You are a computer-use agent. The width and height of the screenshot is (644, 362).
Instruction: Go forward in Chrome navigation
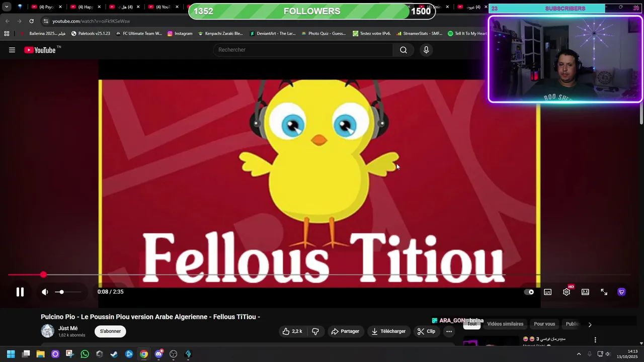[x=19, y=21]
